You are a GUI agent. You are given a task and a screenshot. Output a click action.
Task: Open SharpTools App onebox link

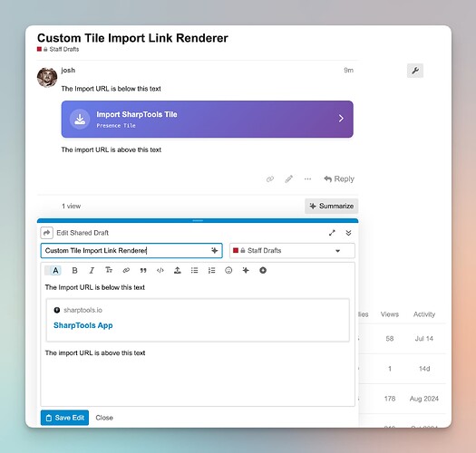click(x=83, y=325)
